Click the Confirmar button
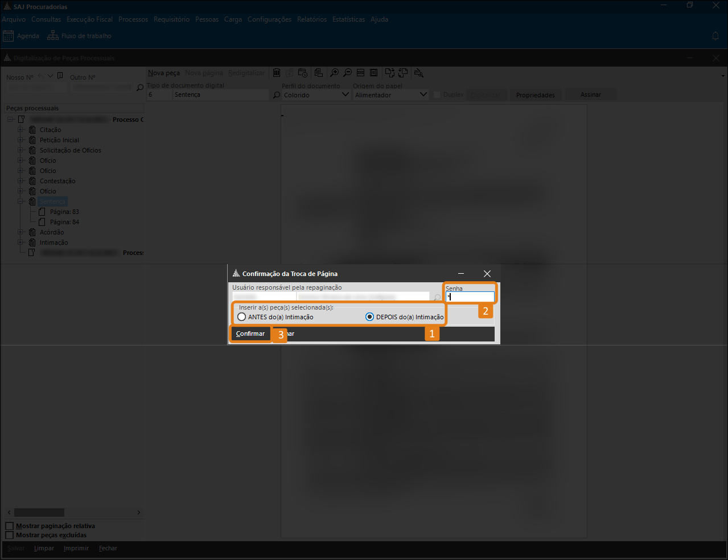The width and height of the screenshot is (728, 560). coord(250,333)
